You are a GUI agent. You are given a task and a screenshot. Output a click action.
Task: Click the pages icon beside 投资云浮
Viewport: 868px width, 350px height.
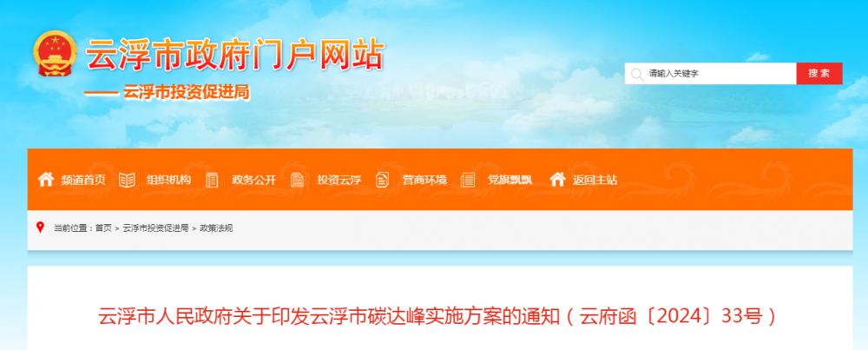click(297, 180)
